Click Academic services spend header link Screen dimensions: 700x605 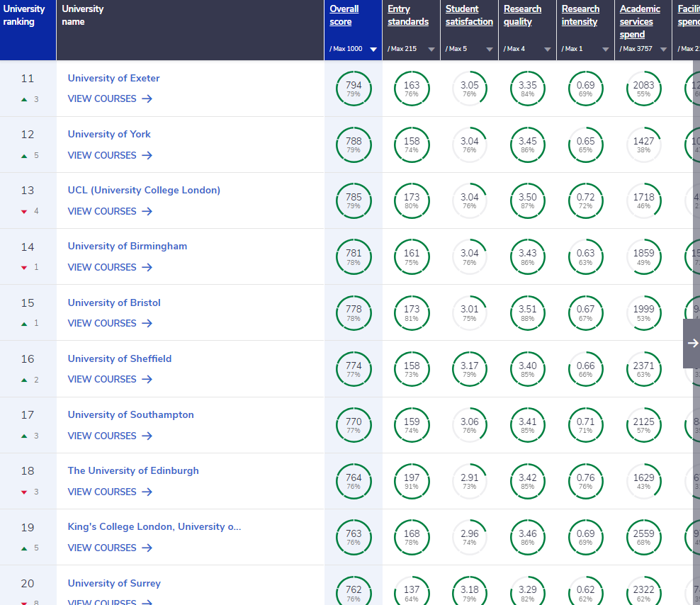point(640,21)
